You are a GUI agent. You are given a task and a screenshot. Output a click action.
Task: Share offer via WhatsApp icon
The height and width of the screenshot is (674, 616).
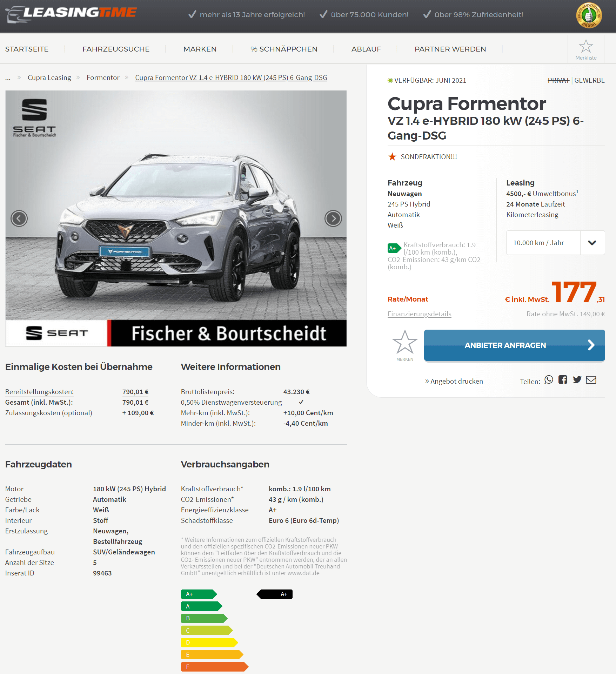click(549, 380)
